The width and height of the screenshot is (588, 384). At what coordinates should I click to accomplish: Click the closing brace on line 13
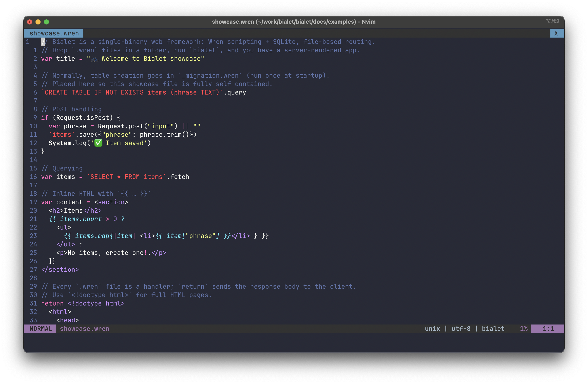pos(43,151)
